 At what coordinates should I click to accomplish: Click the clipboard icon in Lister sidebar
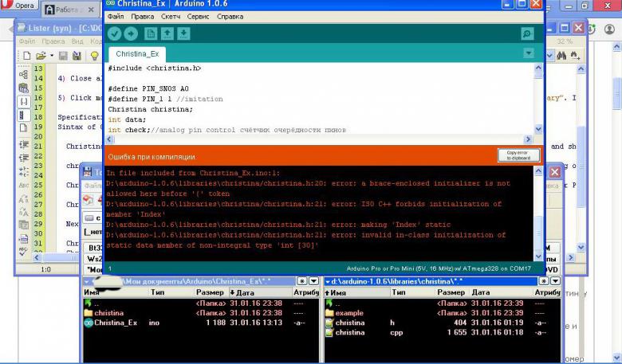23,88
